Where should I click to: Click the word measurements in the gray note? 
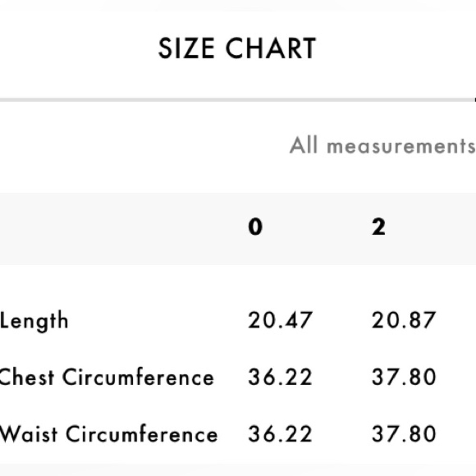pos(401,146)
